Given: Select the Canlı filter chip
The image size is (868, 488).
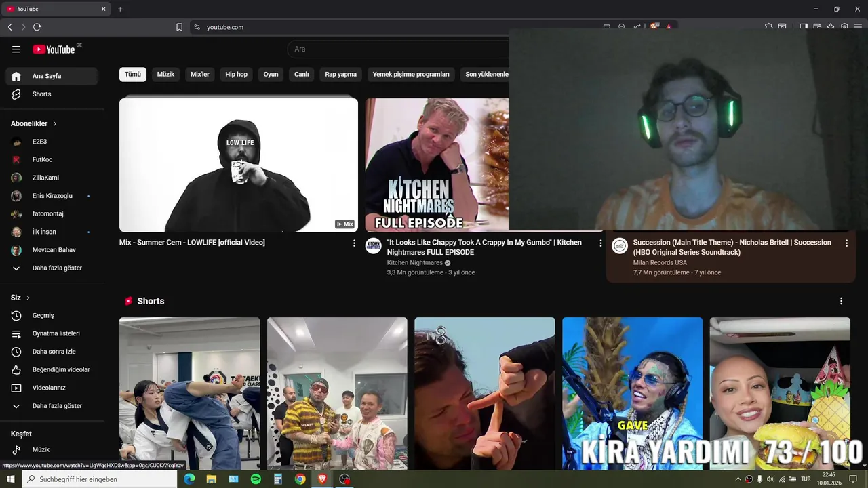Looking at the screenshot, I should 302,75.
